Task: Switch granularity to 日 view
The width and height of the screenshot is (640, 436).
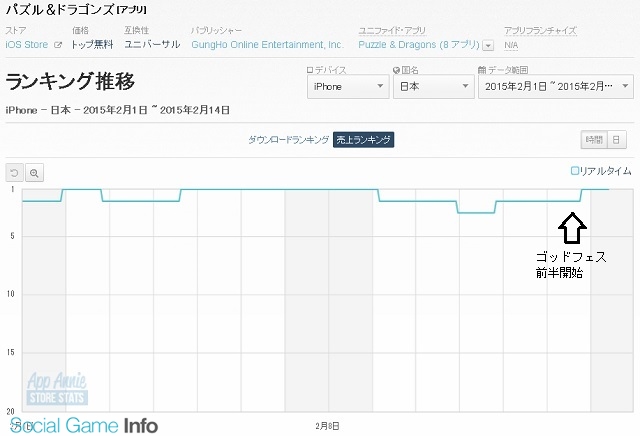Action: point(618,139)
